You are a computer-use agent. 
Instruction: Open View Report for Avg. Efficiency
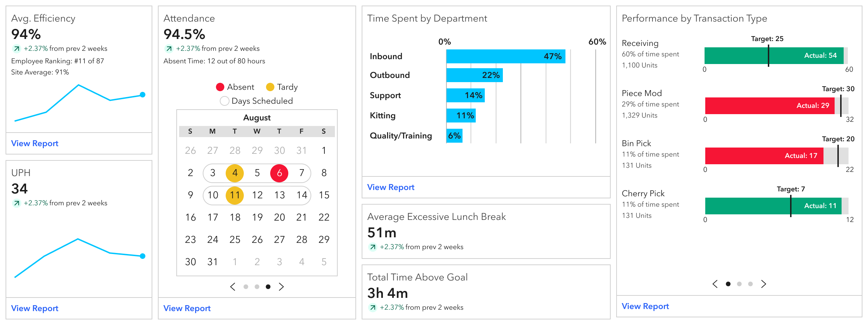pos(35,143)
